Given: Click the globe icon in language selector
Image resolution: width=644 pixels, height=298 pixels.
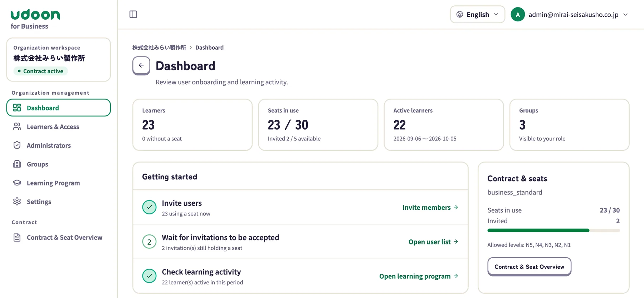Looking at the screenshot, I should tap(460, 14).
